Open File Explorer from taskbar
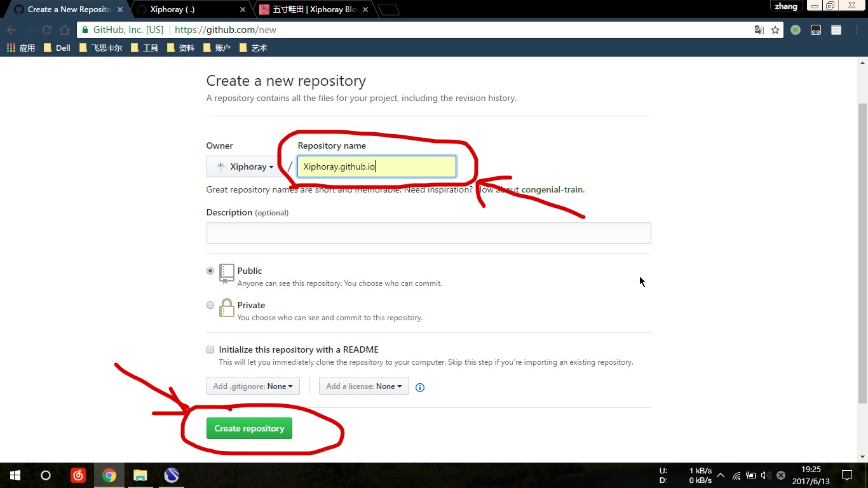The width and height of the screenshot is (868, 488). [140, 475]
